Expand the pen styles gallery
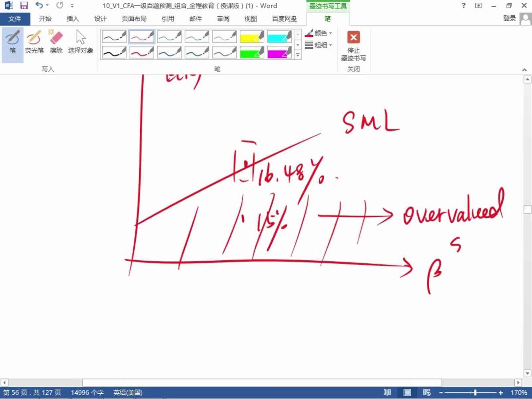Screen dimensions: 532x399 pyautogui.click(x=298, y=55)
